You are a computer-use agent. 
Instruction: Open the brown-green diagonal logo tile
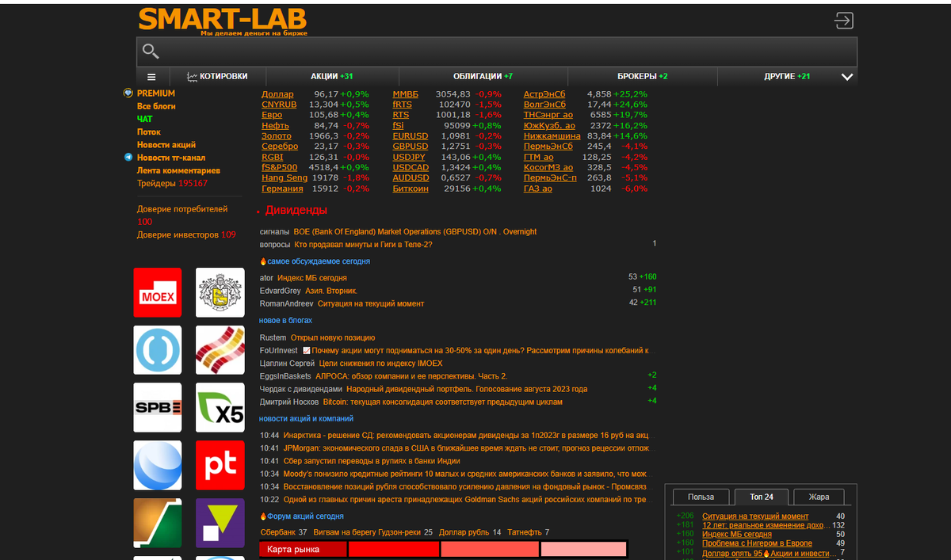157,523
